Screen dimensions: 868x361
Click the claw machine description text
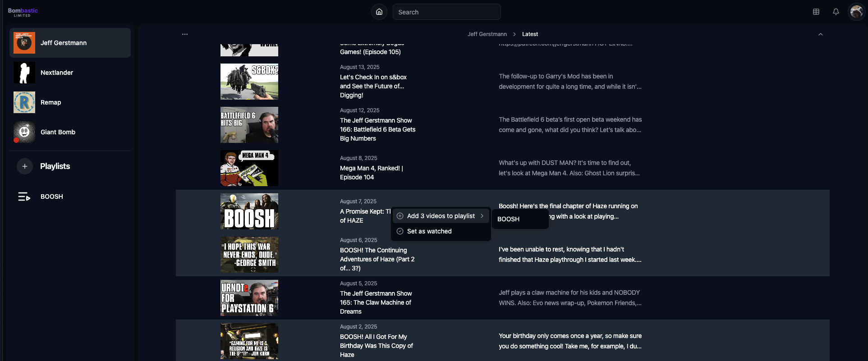[570, 298]
